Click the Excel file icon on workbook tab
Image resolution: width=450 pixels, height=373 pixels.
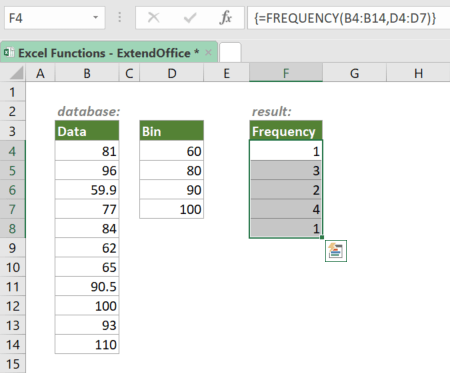tap(9, 53)
